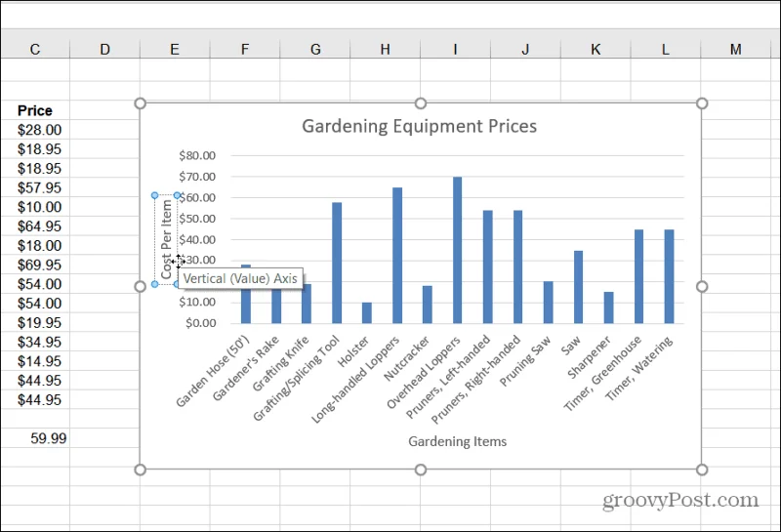Image resolution: width=781 pixels, height=532 pixels.
Task: Click the Grafting Knife category label
Action: tap(281, 364)
